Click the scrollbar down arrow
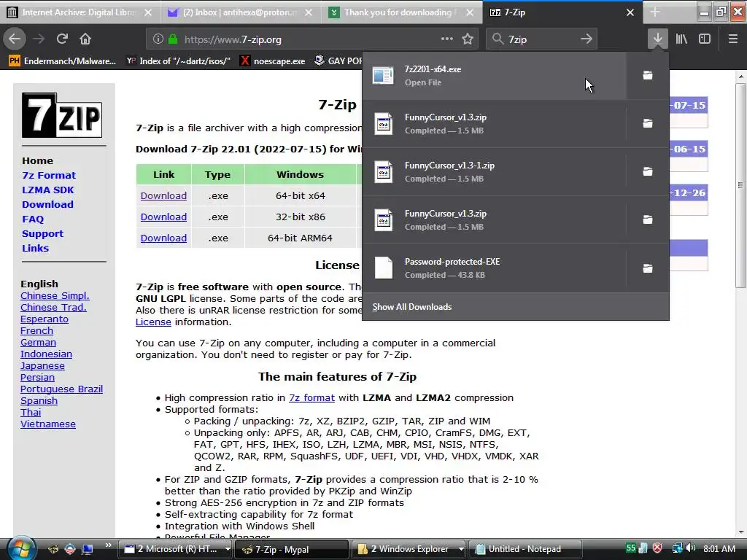 click(740, 532)
